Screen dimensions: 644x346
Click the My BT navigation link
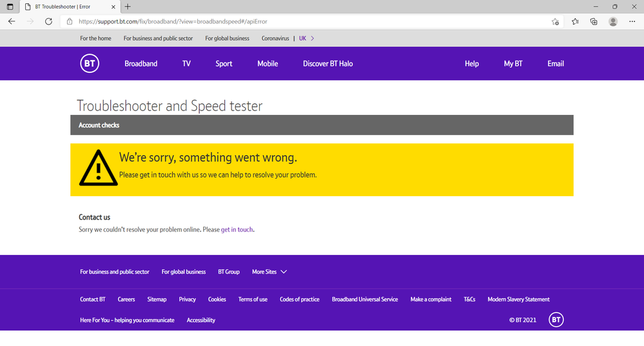(513, 64)
